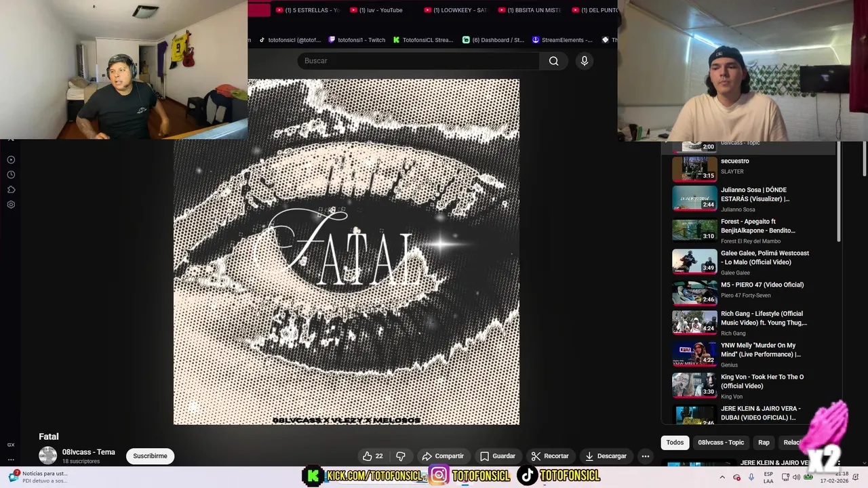Switch to 'DEL PUNTO' tab

594,10
